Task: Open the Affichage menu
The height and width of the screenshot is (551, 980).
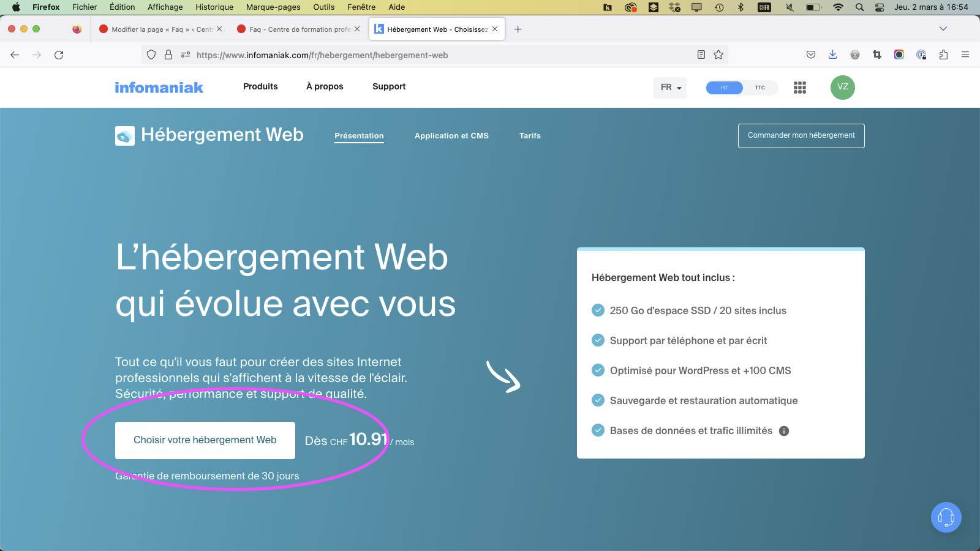Action: (x=165, y=7)
